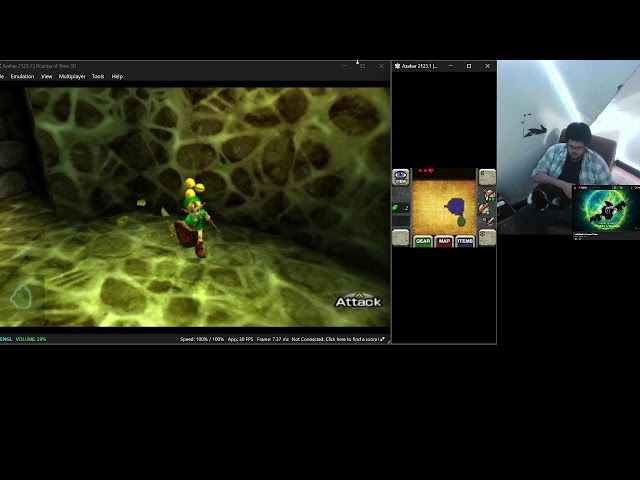
Task: Select the slingshot item with green ammo
Action: pyautogui.click(x=489, y=195)
